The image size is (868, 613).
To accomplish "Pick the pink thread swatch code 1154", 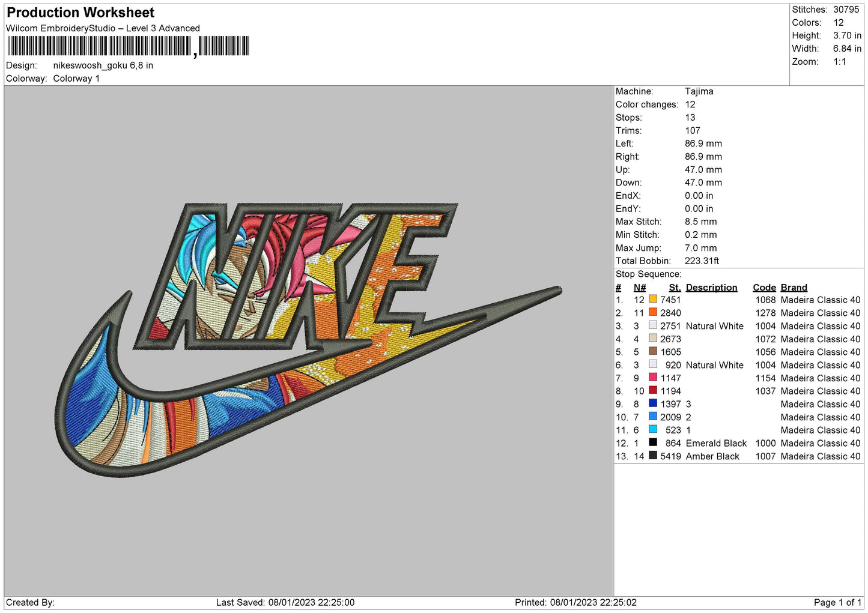I will click(x=653, y=378).
